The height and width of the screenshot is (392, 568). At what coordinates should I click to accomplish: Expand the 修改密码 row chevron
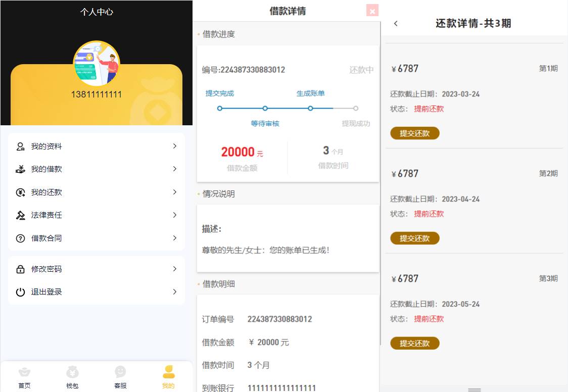coord(175,269)
